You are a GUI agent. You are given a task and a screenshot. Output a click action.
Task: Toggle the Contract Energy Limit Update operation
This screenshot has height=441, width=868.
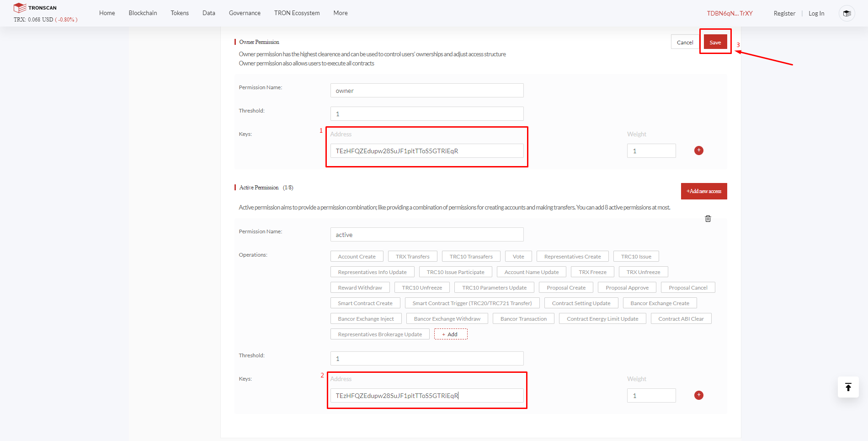point(603,319)
